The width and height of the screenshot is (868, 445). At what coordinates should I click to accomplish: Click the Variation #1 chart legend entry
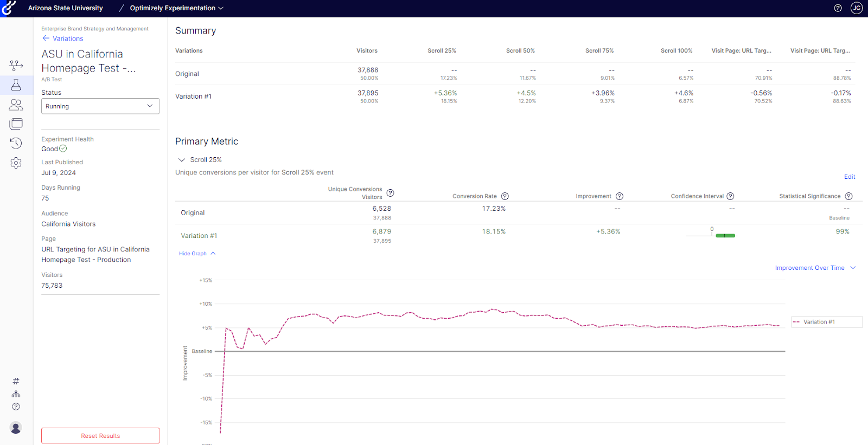tap(827, 322)
